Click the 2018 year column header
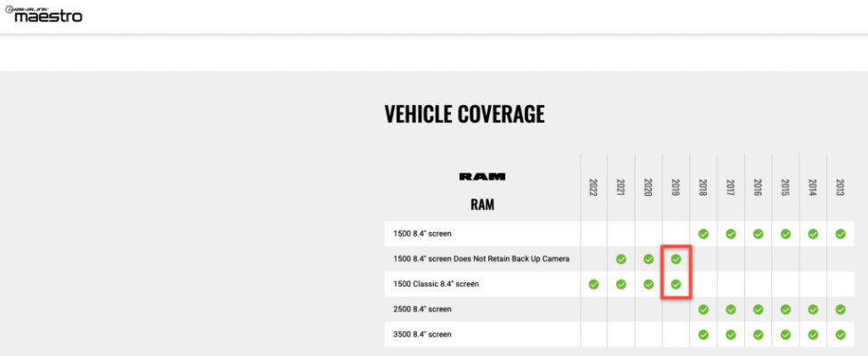 click(703, 188)
